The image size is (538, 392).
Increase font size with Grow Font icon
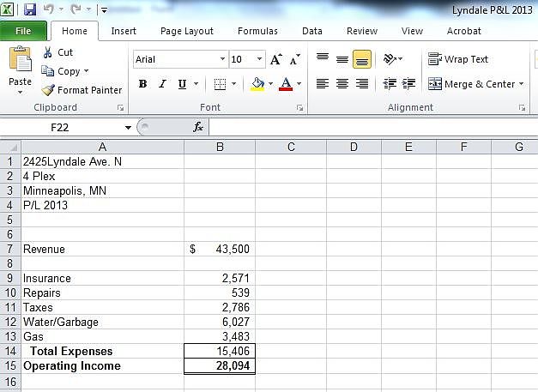click(276, 59)
